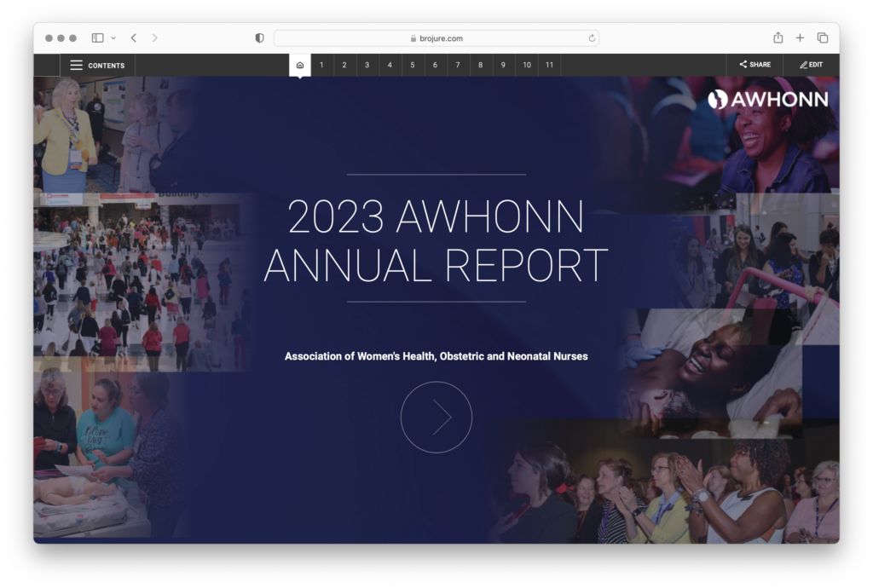Viewport: 873px width, 588px height.
Task: Reload the page
Action: pos(592,38)
